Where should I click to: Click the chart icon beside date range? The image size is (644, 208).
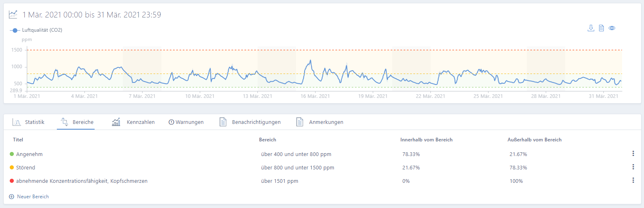coord(13,15)
